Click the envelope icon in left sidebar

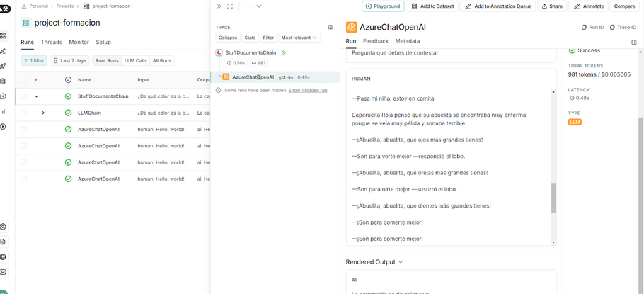tap(4, 272)
